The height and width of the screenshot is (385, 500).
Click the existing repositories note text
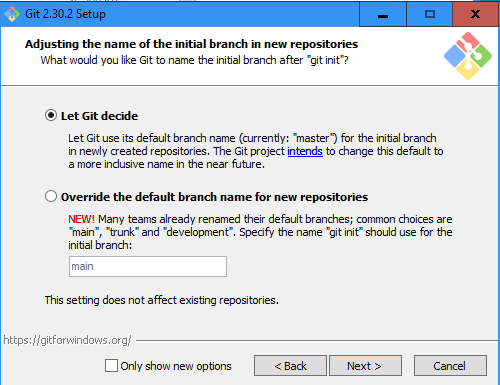(162, 300)
